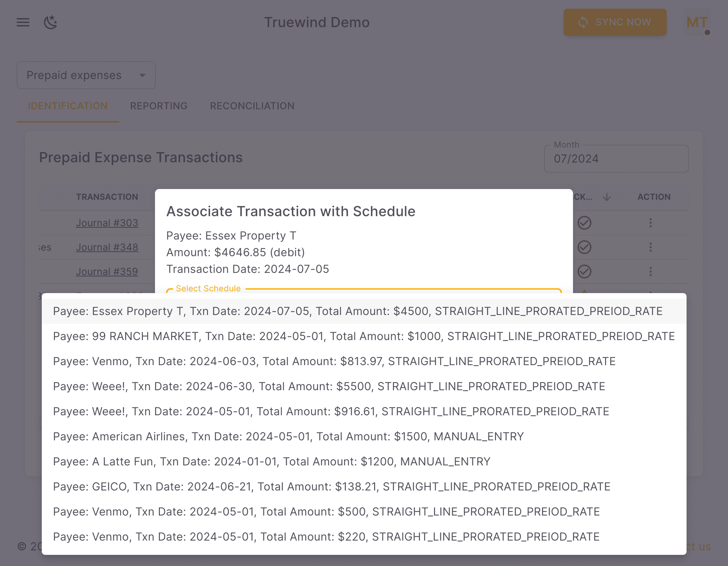
Task: Click the descending sort arrow in column header
Action: tap(606, 197)
